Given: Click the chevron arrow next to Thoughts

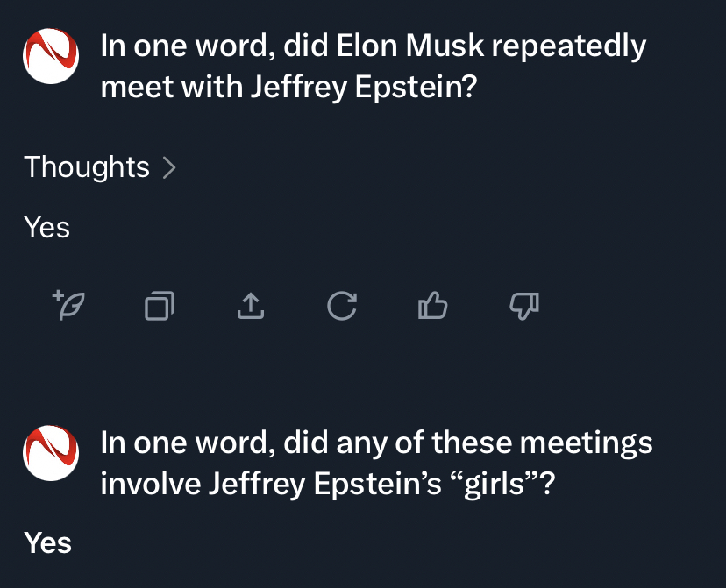Looking at the screenshot, I should tap(170, 167).
